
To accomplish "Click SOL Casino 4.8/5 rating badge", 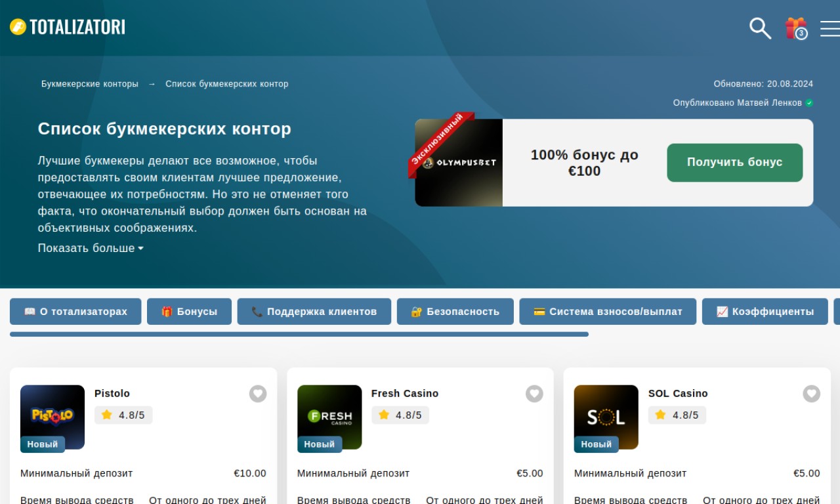I will (677, 415).
